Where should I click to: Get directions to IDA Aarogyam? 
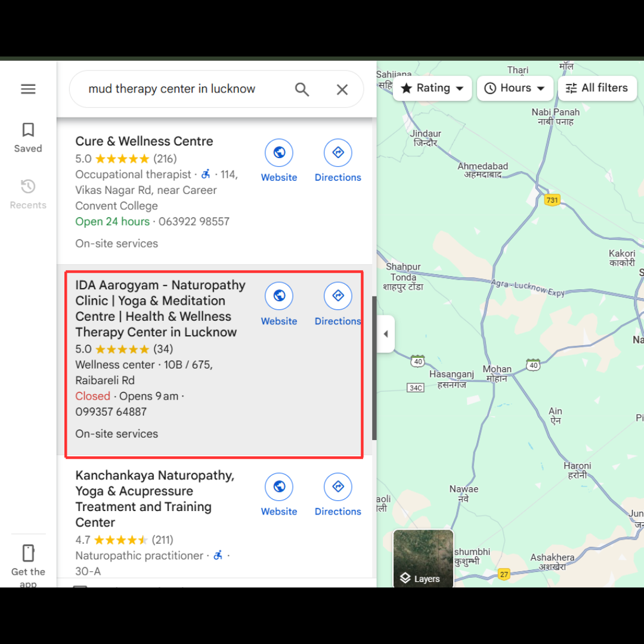click(338, 296)
